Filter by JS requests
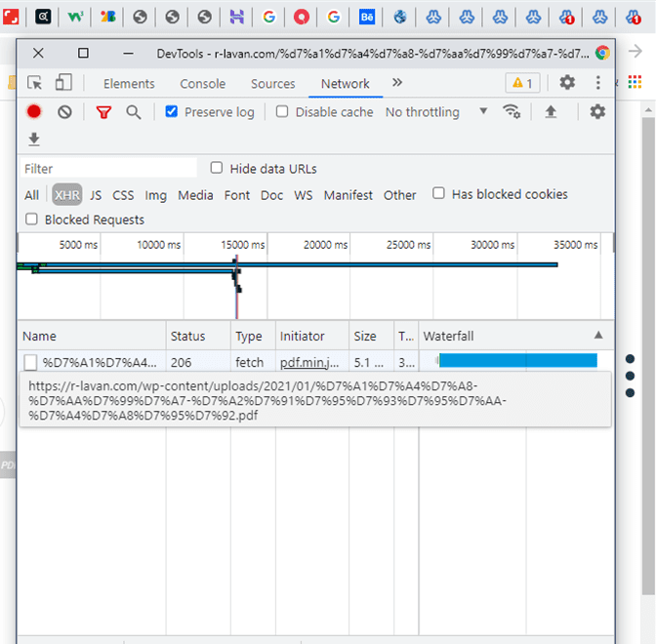The width and height of the screenshot is (656, 644). 96,195
